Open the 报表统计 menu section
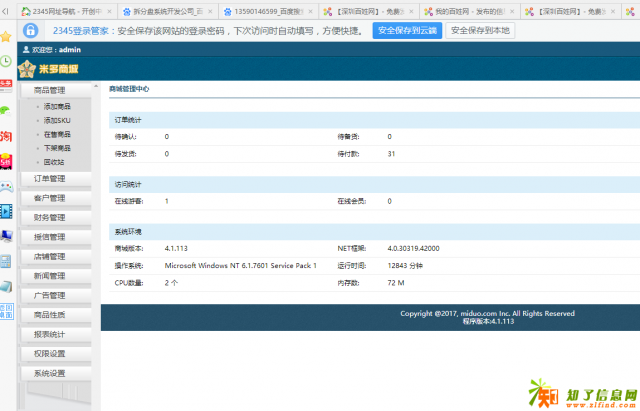 (x=49, y=334)
